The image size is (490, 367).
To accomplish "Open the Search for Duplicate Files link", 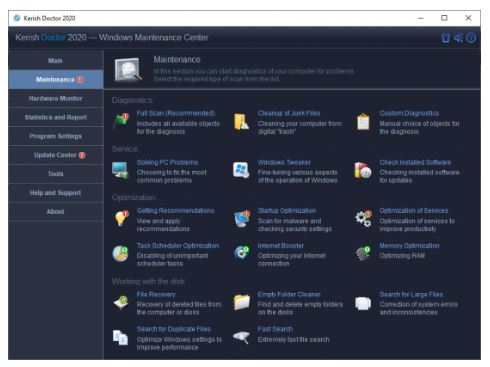I will click(174, 329).
